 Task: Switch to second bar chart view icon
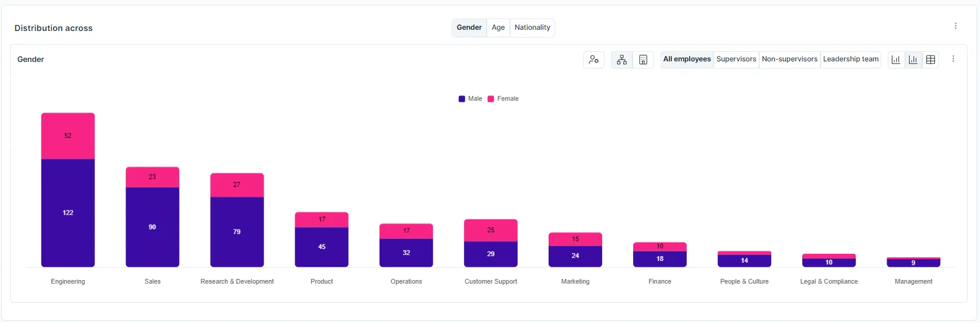pyautogui.click(x=913, y=60)
